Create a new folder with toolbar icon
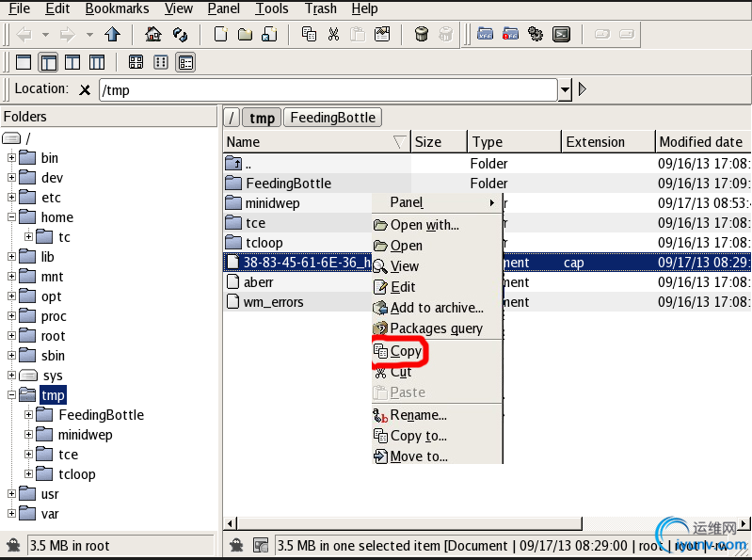Image resolution: width=752 pixels, height=560 pixels. (x=245, y=35)
